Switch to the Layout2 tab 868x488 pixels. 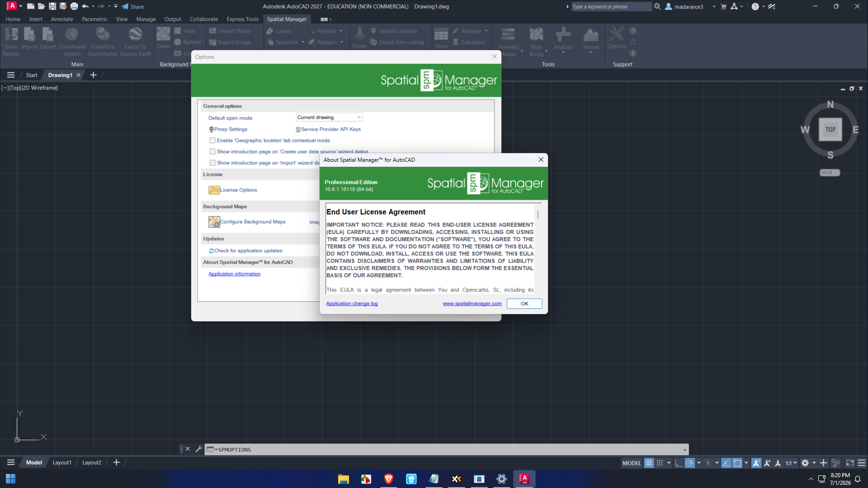pos(92,462)
